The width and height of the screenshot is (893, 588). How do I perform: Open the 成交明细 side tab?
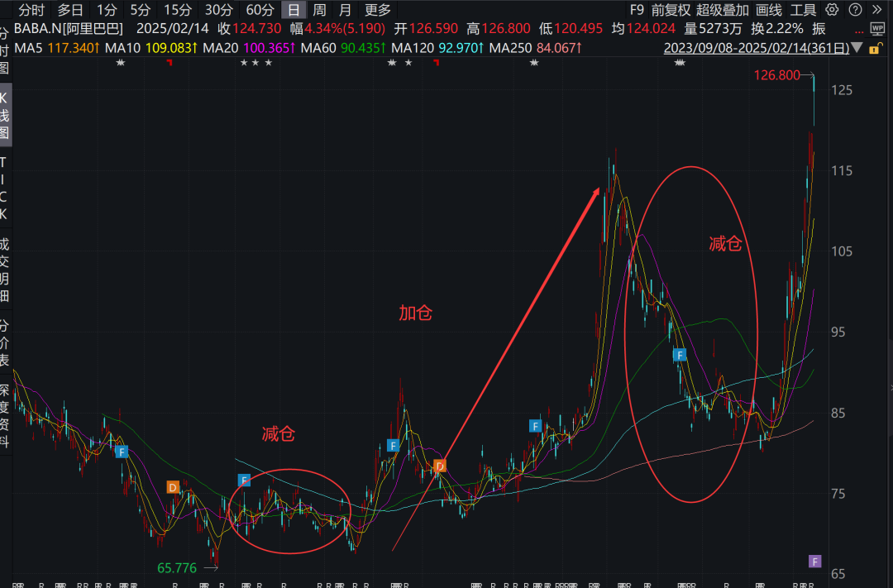tap(5, 270)
